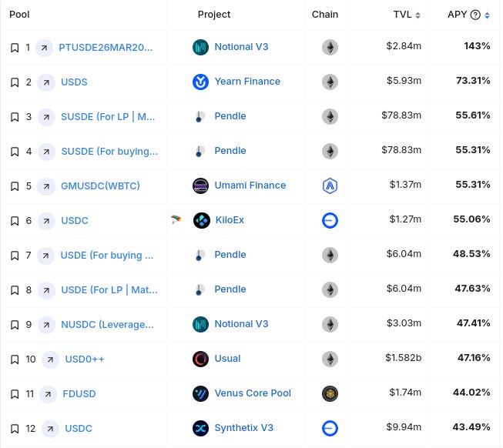503x448 pixels.
Task: Sort the table by APY arrows
Action: 487,15
